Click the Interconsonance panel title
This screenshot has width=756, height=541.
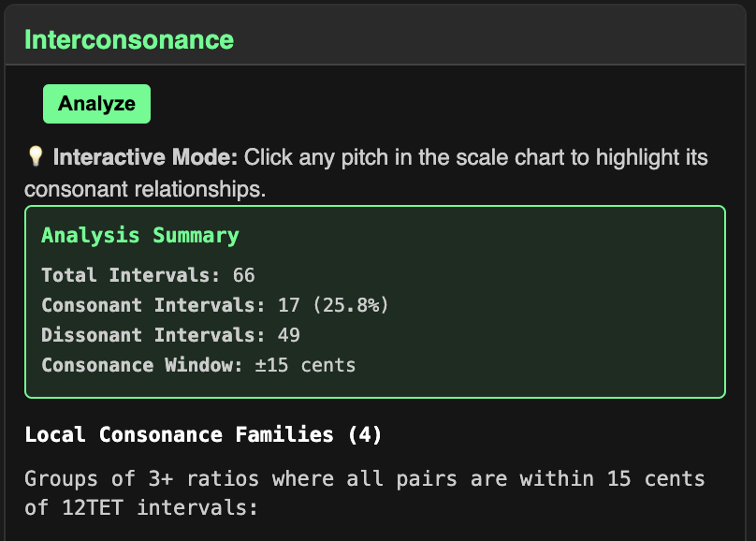[x=129, y=39]
